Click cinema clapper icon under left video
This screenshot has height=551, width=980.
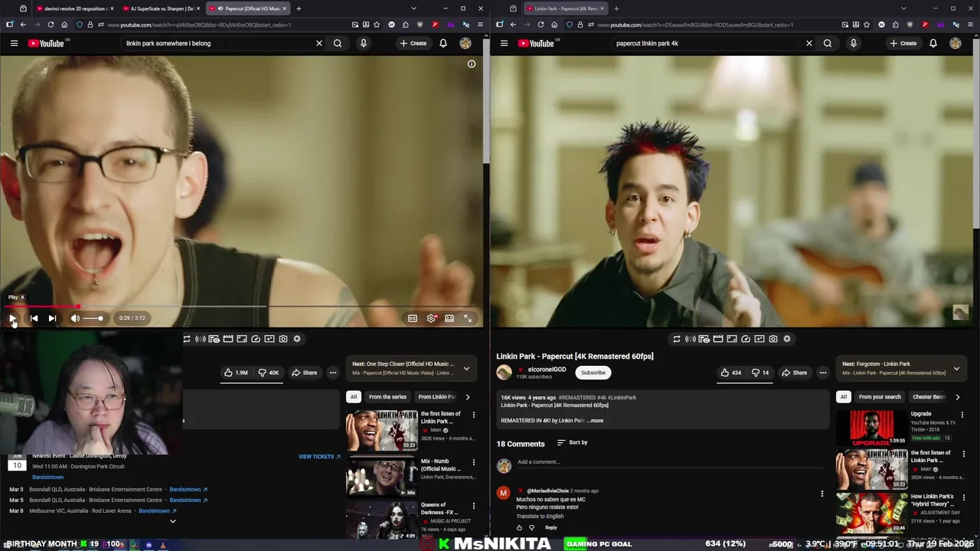click(x=228, y=339)
